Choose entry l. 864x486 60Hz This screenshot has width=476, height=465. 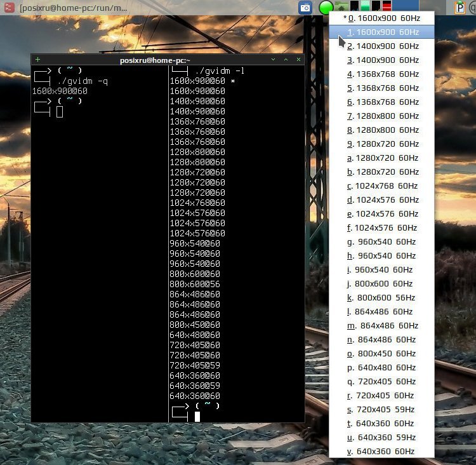click(x=381, y=311)
